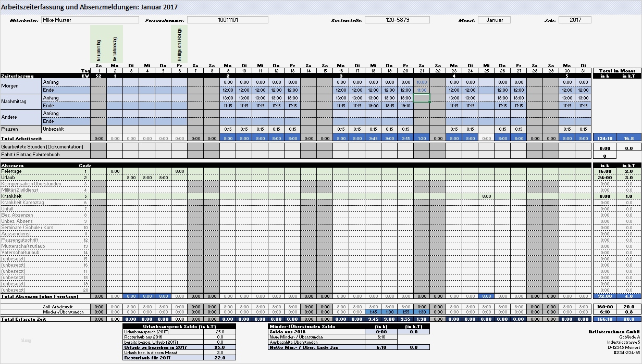642x364 pixels.
Task: Select the Jahr field containing 2017
Action: click(x=576, y=20)
